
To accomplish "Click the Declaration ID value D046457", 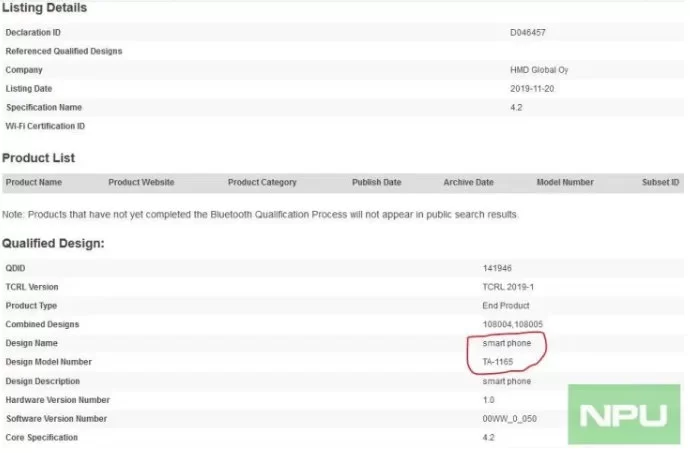I will coord(527,33).
